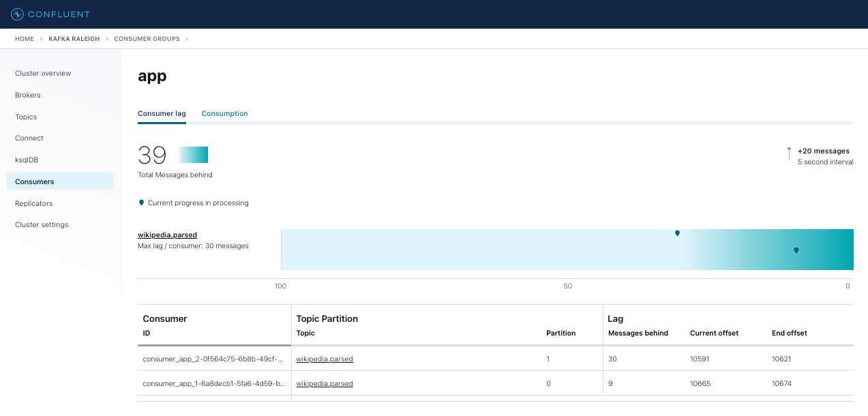The height and width of the screenshot is (416, 868).
Task: Click the Partition column header
Action: [x=561, y=333]
